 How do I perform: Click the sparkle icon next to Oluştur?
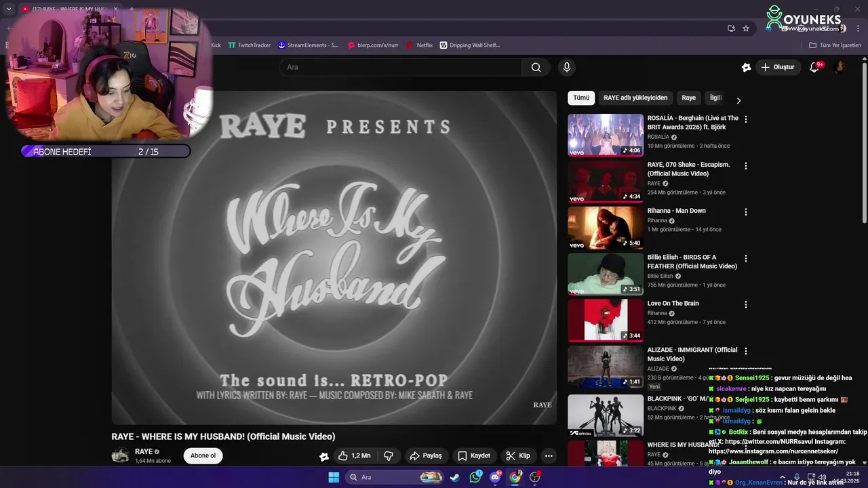[746, 67]
